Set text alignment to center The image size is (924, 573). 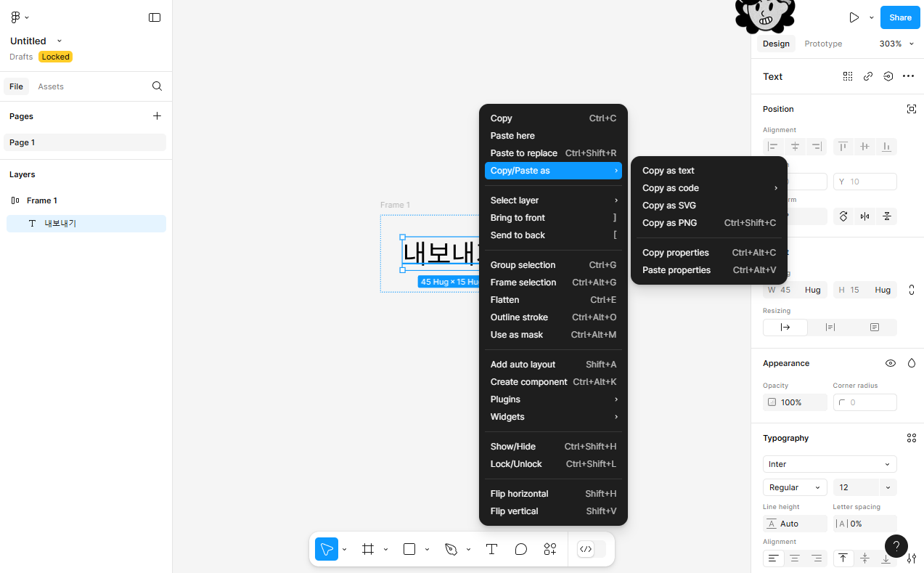(795, 558)
